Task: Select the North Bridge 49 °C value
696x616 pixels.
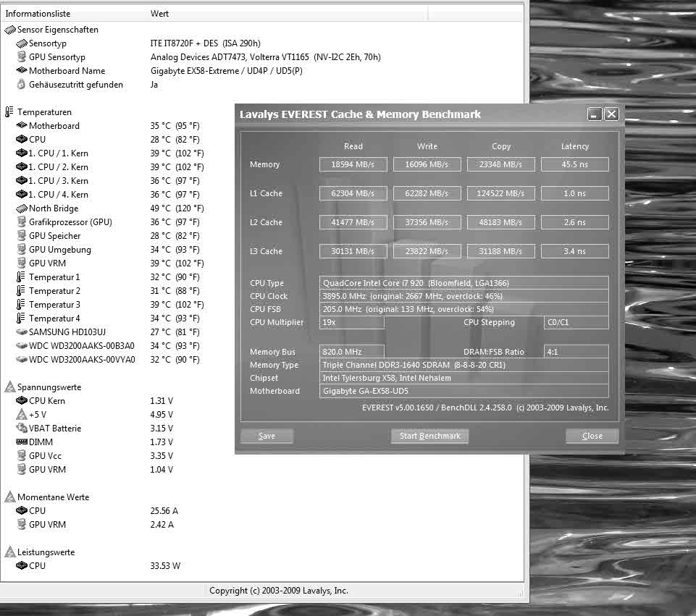Action: coord(177,208)
